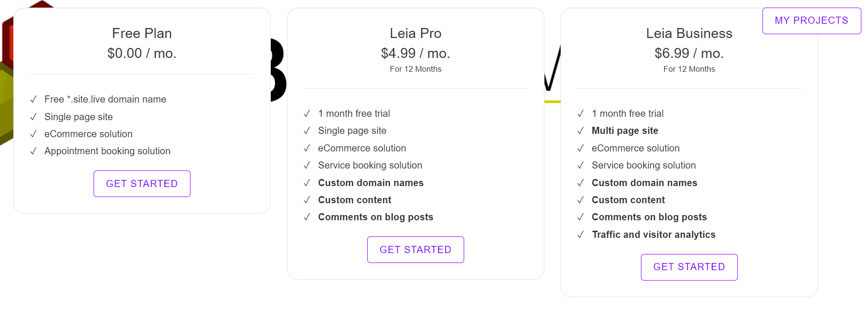Click checkmark beside Leia Pro 1 month free trial
The image size is (868, 310).
coord(307,113)
